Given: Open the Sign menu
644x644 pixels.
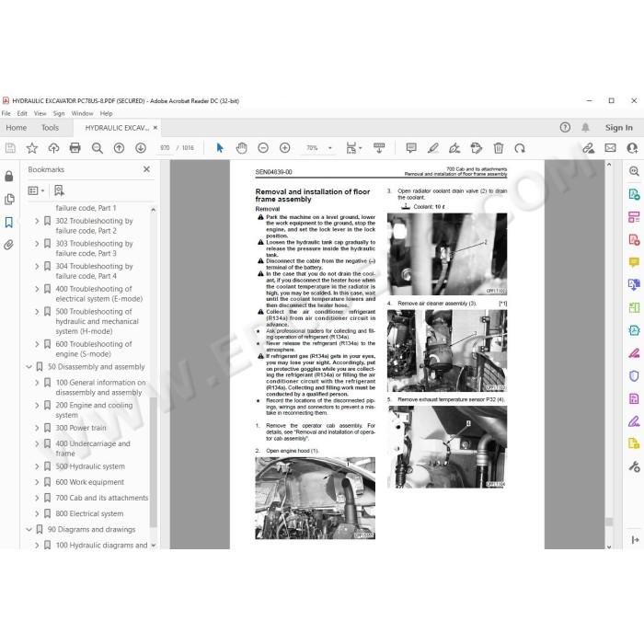Looking at the screenshot, I should click(59, 113).
